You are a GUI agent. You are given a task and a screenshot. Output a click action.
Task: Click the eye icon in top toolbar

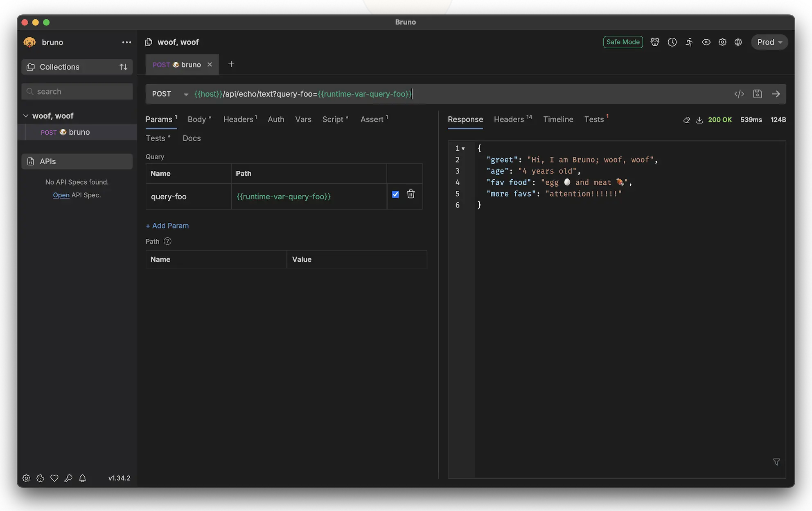click(706, 42)
